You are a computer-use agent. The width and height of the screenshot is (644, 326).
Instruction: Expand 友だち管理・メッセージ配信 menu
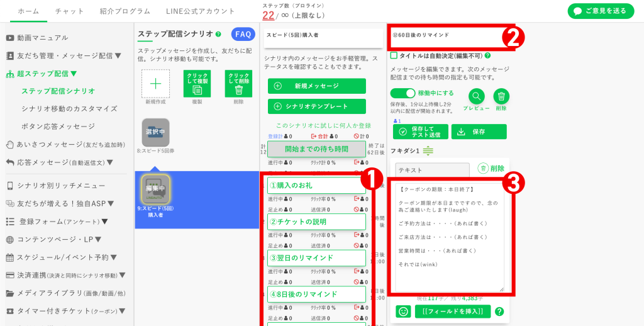click(118, 56)
